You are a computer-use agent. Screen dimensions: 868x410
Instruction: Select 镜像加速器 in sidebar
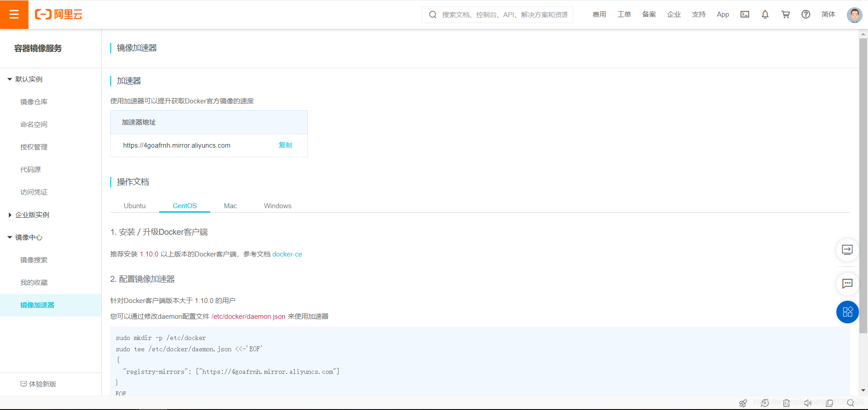[51, 305]
